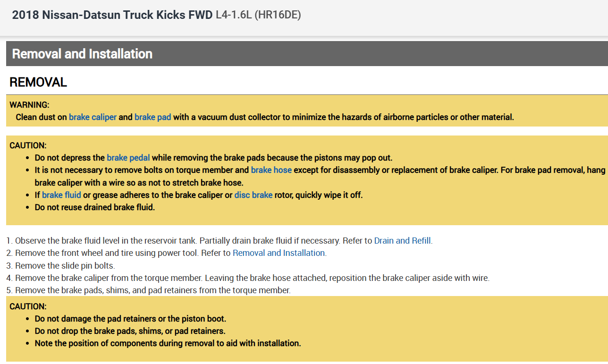The width and height of the screenshot is (608, 364).
Task: Click the 'brake pad' hyperlink
Action: pos(152,117)
